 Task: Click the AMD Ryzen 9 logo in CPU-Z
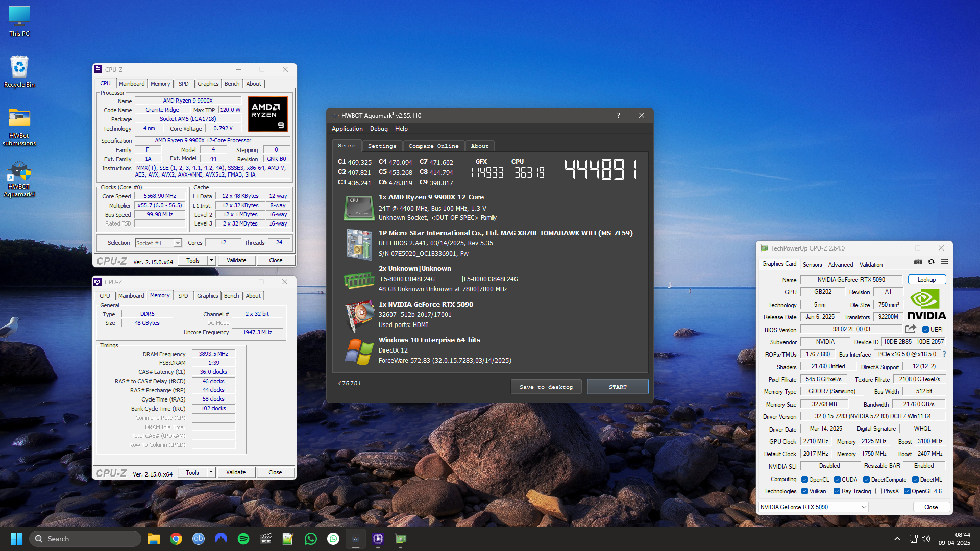267,114
